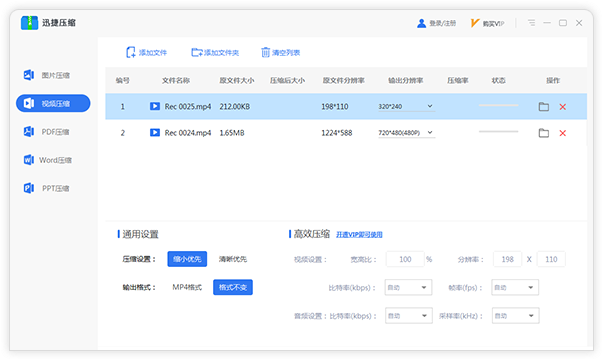Select file name Rec 0025.mp4

click(188, 107)
